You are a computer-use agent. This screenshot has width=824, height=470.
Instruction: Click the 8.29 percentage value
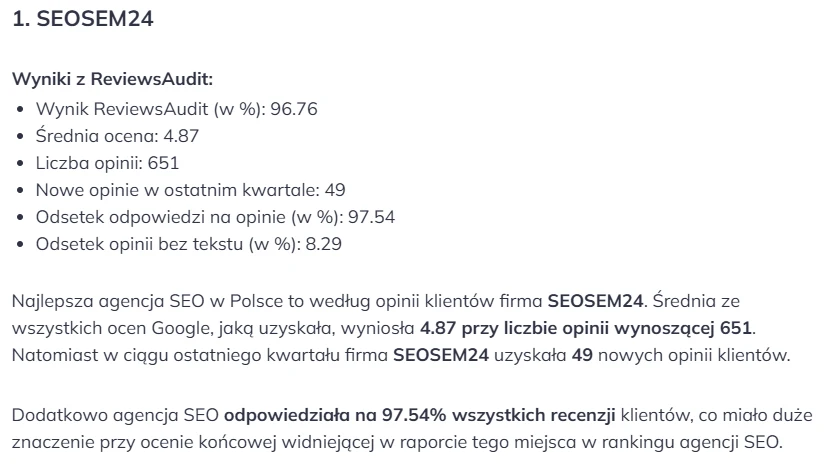point(326,243)
